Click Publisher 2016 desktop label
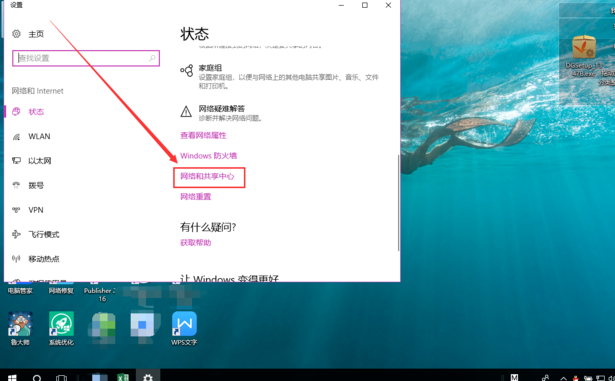Viewport: 615px width, 381px height. point(100,295)
